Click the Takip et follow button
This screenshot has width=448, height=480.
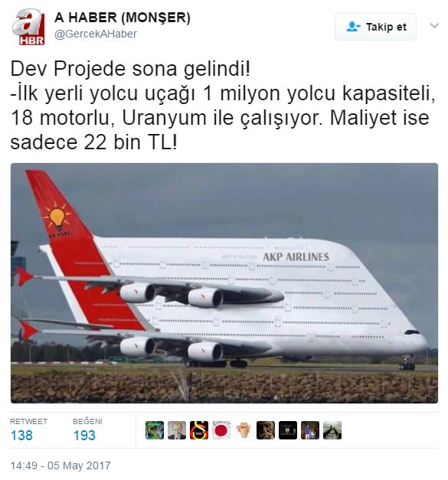click(x=375, y=27)
